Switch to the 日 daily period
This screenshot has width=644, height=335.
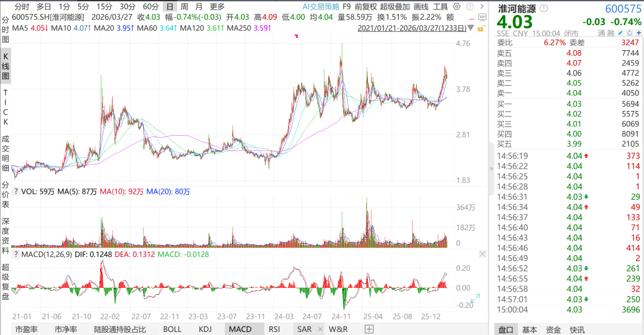point(170,7)
